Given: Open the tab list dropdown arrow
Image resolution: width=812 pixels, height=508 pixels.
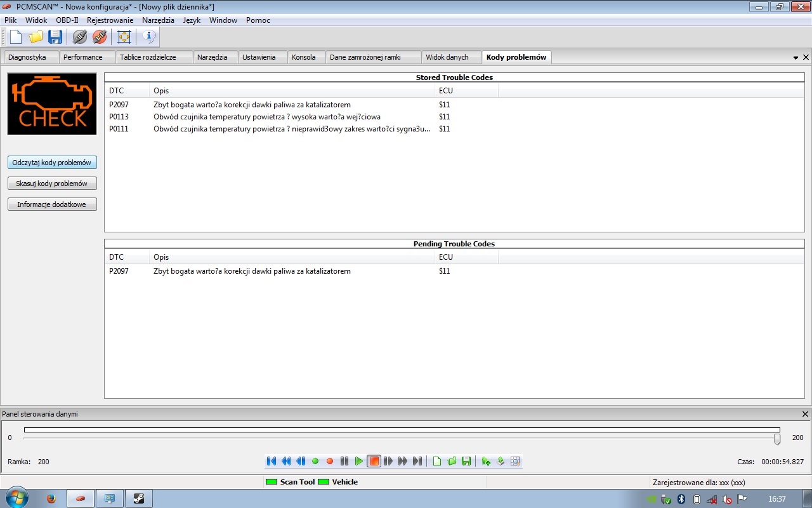Looking at the screenshot, I should (796, 57).
